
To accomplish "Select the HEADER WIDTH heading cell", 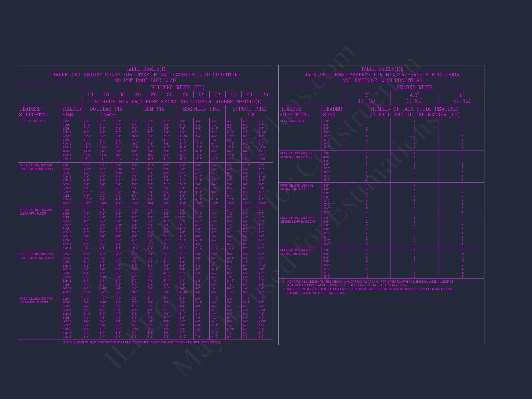I will [x=414, y=87].
